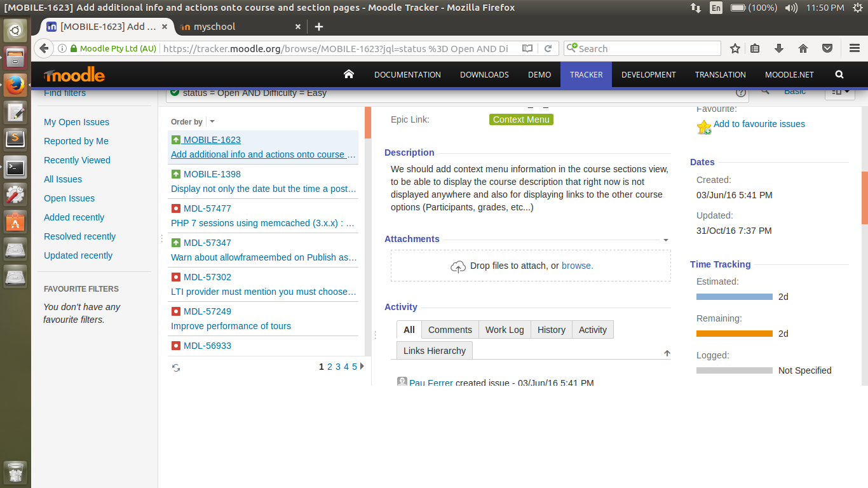Open Ubuntu Dash search from launcher
Viewport: 868px width, 488px height.
[x=15, y=30]
